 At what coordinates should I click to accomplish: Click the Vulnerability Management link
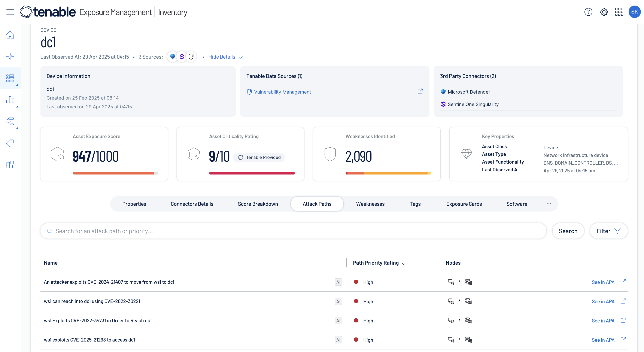tap(282, 92)
